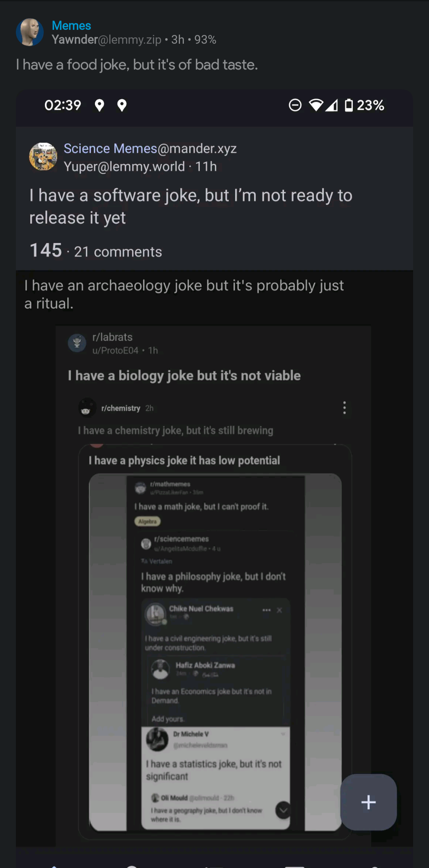Open the 21 comments link
This screenshot has width=429, height=868.
pyautogui.click(x=118, y=252)
